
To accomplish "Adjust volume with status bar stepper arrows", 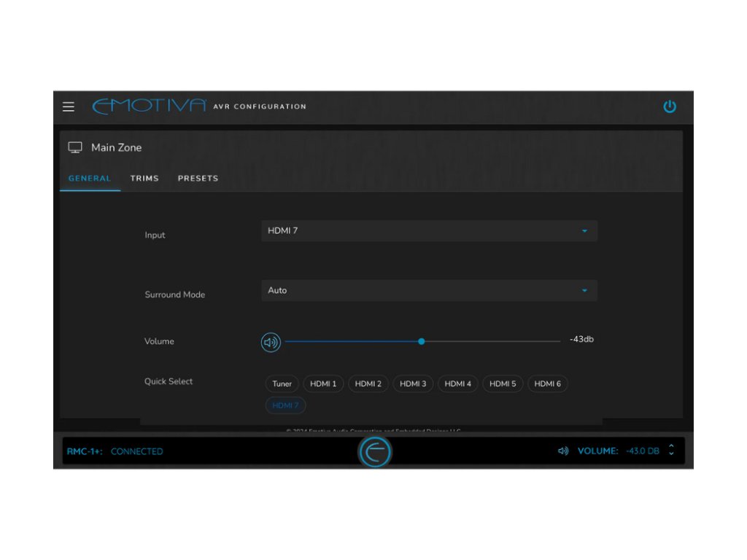I will click(x=671, y=451).
